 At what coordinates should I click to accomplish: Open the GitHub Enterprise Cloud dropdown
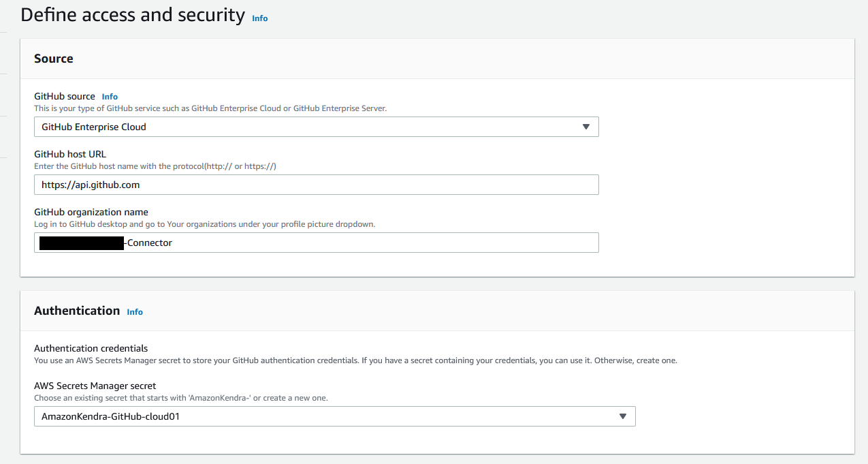[316, 127]
